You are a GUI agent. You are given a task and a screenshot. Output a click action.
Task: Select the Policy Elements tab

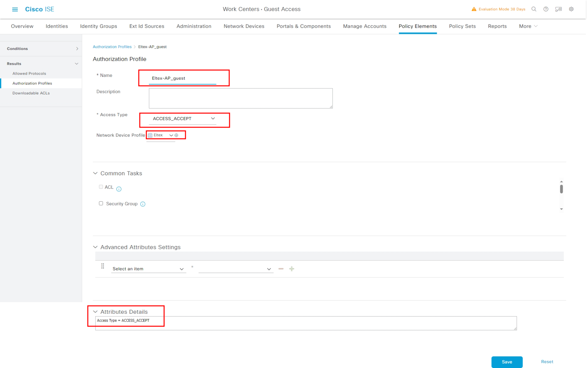(418, 26)
